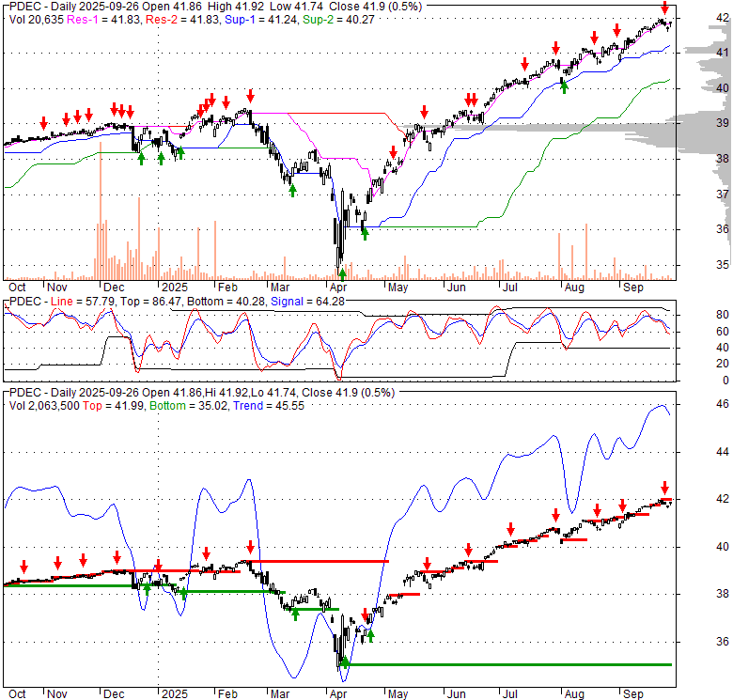Click the 41 price label on top chart

(x=723, y=53)
